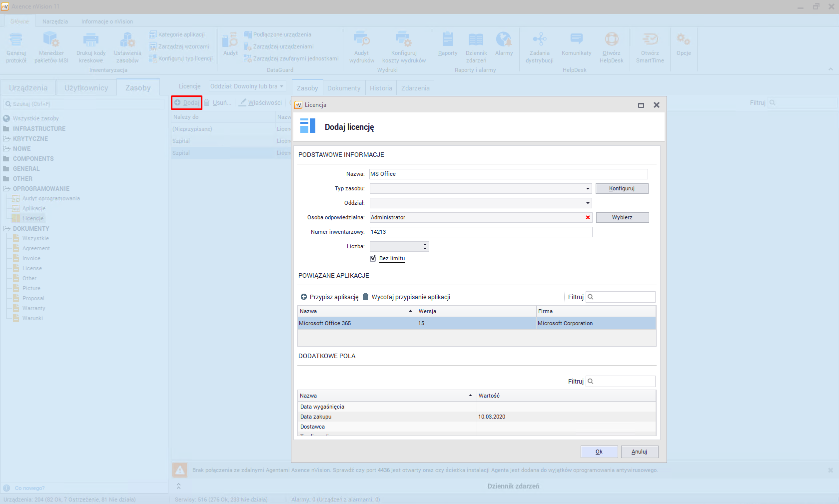Click the Konfiguruj button
This screenshot has height=504, width=839.
(x=622, y=188)
